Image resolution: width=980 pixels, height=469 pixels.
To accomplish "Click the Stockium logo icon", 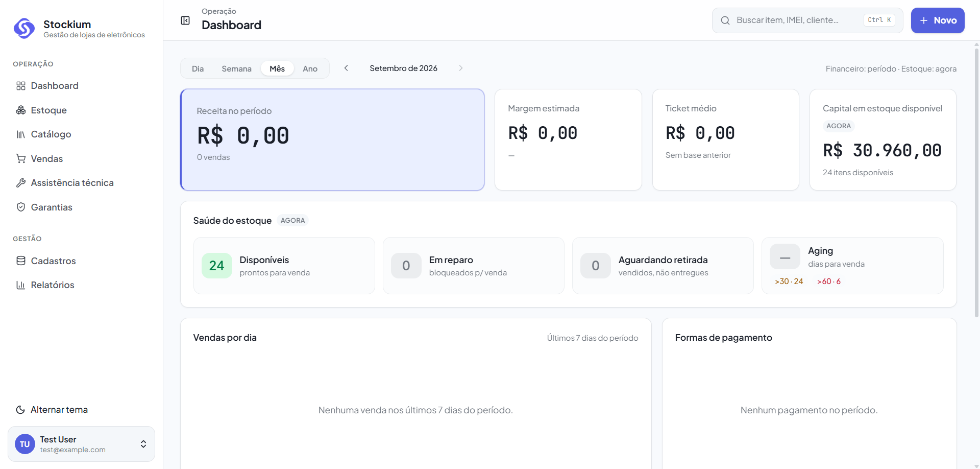I will coord(24,29).
